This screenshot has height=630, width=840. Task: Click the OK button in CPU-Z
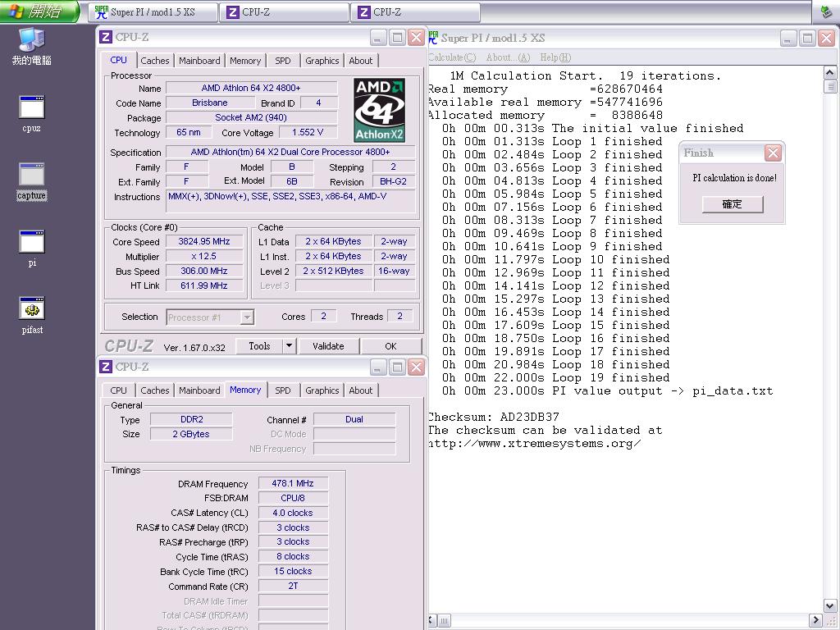tap(391, 346)
